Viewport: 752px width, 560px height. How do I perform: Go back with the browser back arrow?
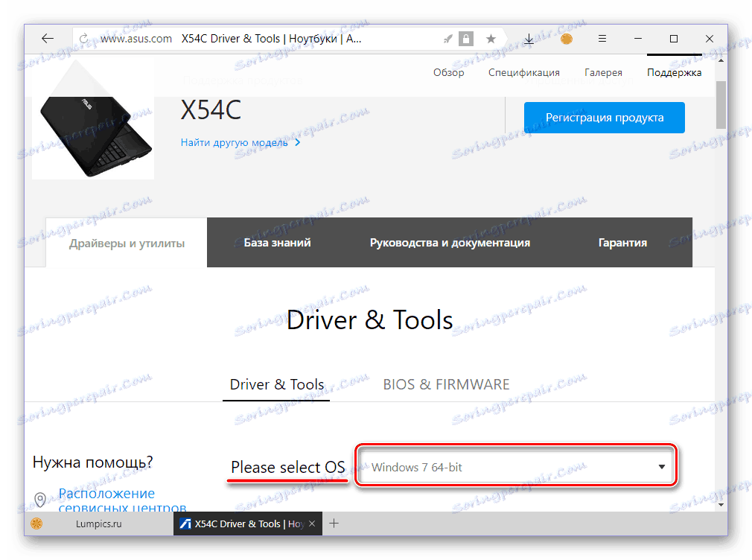(48, 39)
